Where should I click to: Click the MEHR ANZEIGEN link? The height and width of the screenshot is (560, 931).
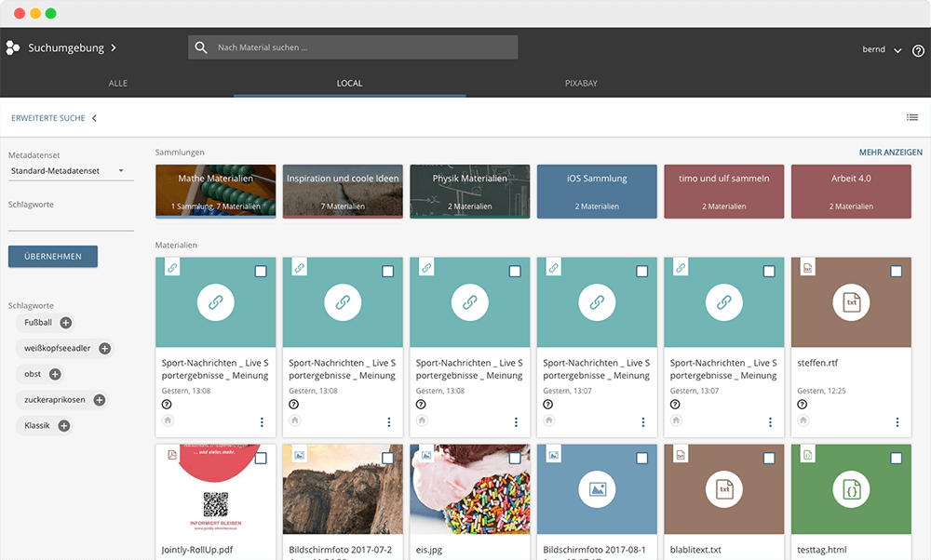click(890, 153)
